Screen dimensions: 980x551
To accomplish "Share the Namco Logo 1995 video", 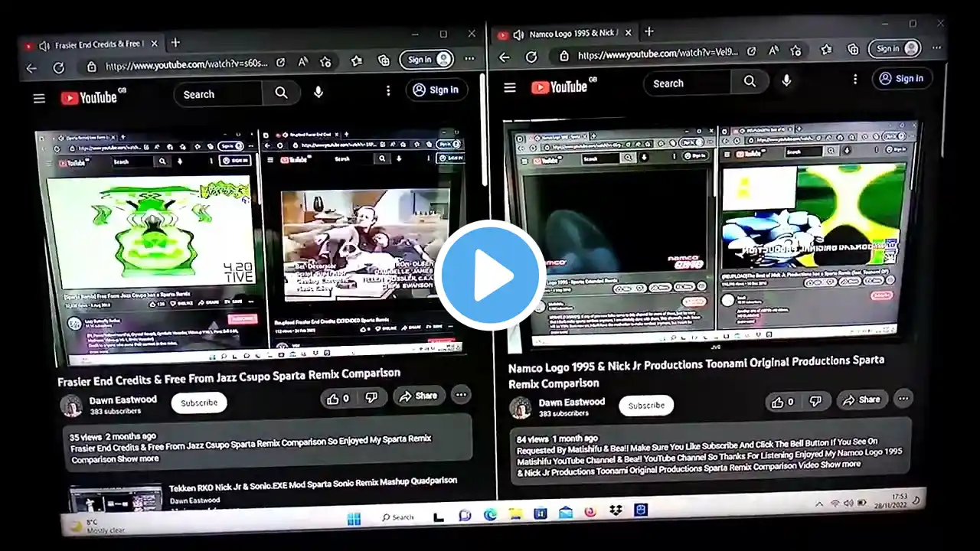I will click(x=861, y=399).
